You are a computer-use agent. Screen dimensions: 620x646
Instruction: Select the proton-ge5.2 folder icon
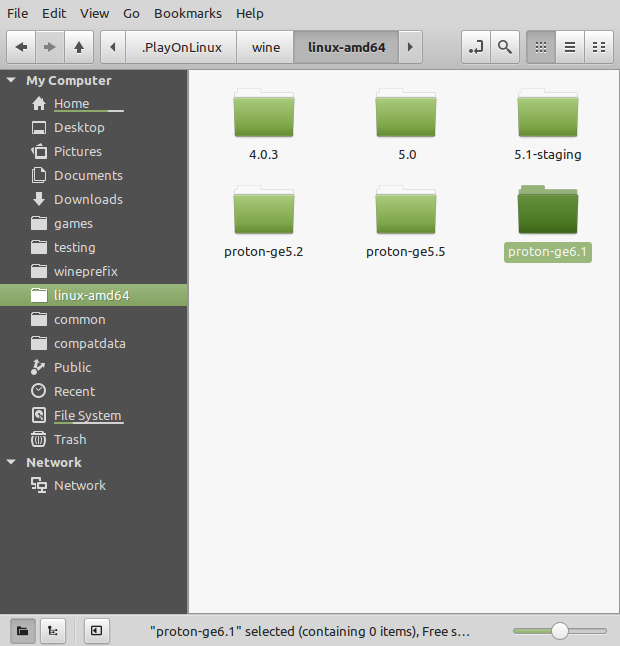264,210
